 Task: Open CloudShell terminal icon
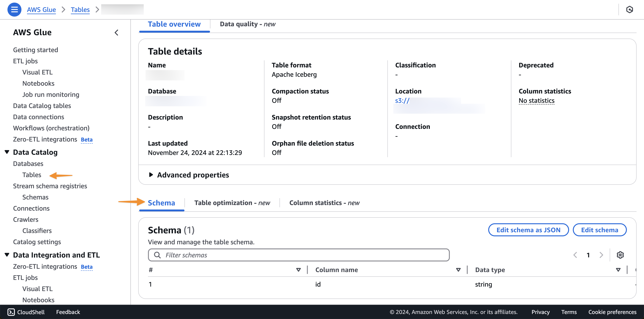[x=11, y=312]
